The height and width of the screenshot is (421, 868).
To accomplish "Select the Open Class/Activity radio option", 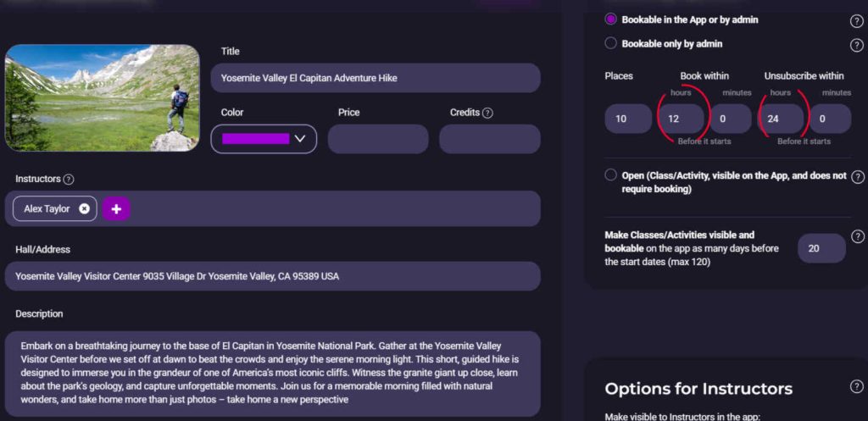I will coord(611,175).
